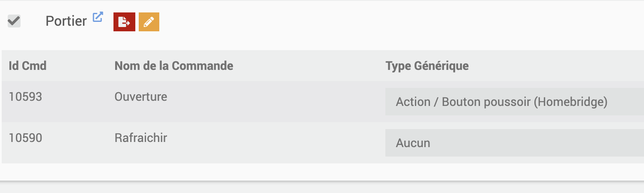Click gray page background below Portier panel

[x=321, y=188]
